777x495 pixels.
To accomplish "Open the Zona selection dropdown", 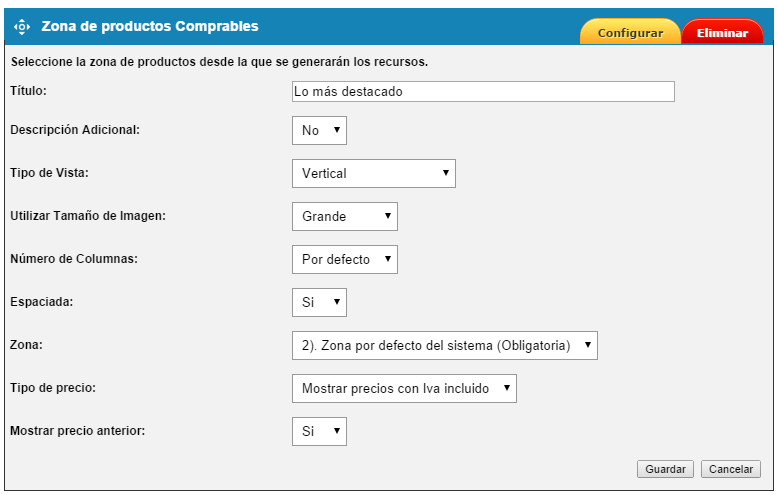I will pyautogui.click(x=444, y=345).
